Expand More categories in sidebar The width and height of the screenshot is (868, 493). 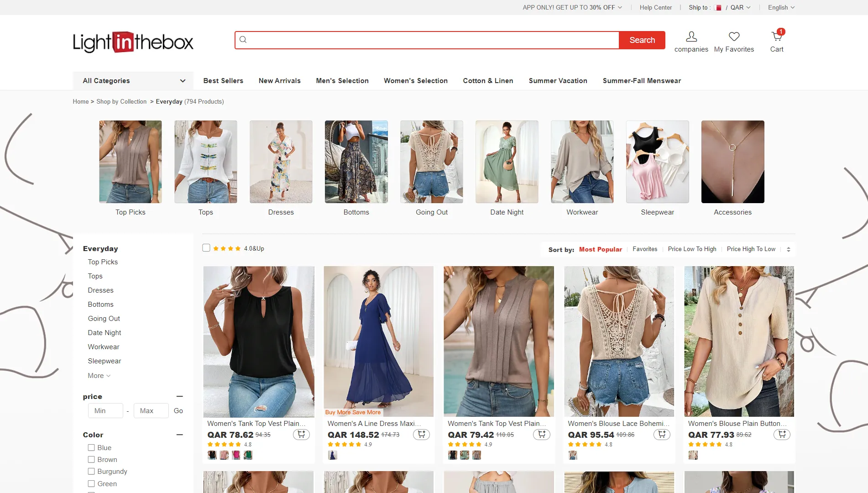(99, 376)
